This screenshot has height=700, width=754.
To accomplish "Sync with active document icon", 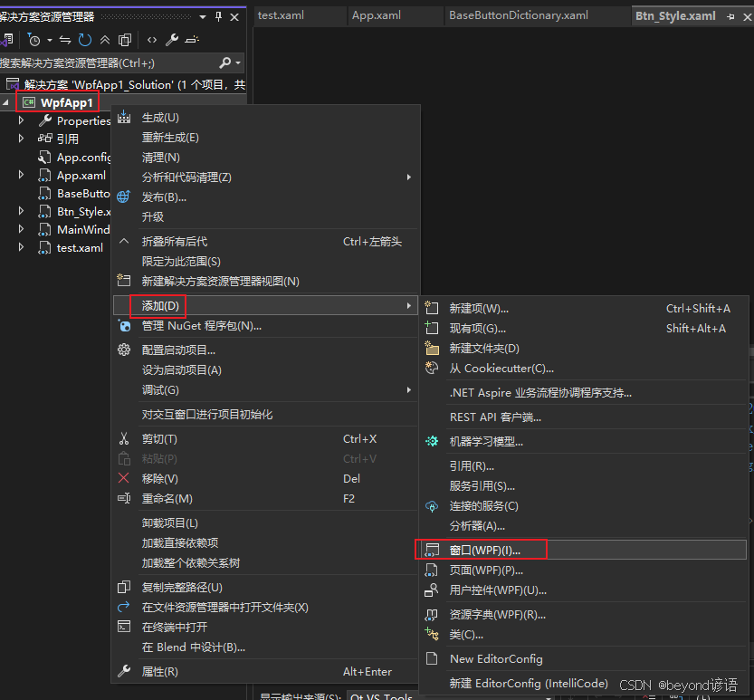I will pyautogui.click(x=65, y=40).
